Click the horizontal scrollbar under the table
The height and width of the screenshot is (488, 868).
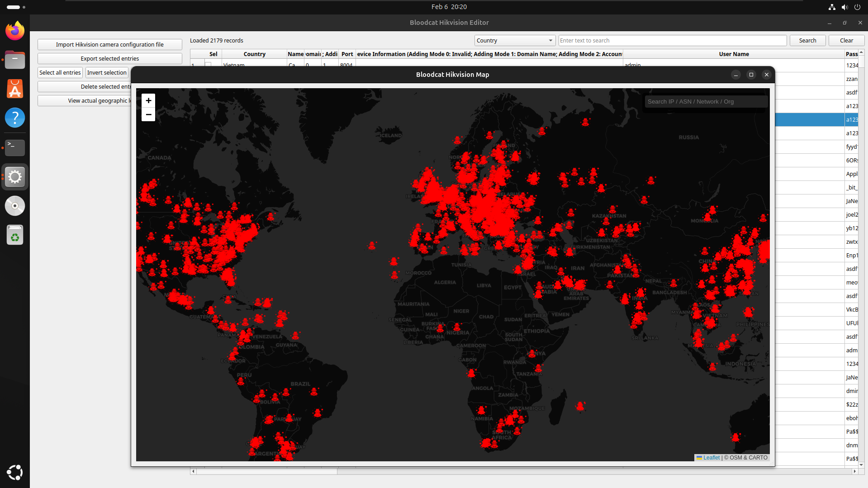coord(267,471)
